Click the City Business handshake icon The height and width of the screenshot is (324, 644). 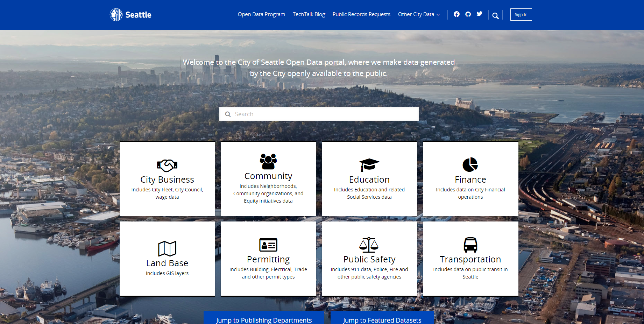coord(167,165)
